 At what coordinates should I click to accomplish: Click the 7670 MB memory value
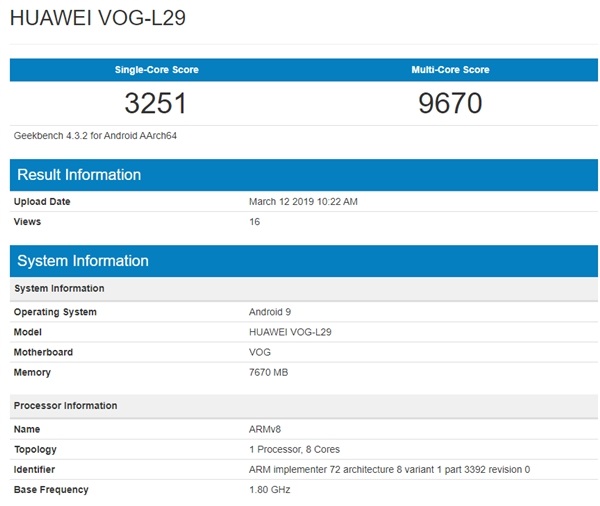coord(269,372)
